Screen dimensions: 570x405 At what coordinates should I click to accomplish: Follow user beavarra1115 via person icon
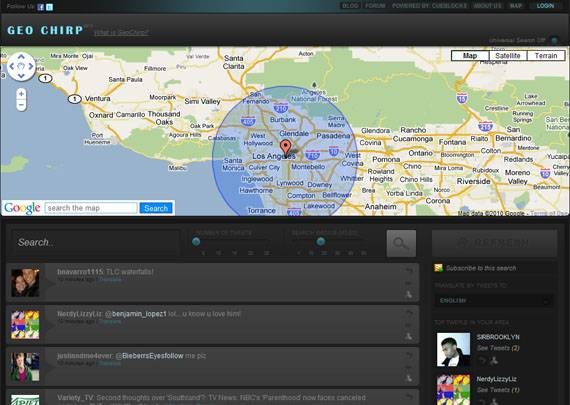click(x=409, y=294)
